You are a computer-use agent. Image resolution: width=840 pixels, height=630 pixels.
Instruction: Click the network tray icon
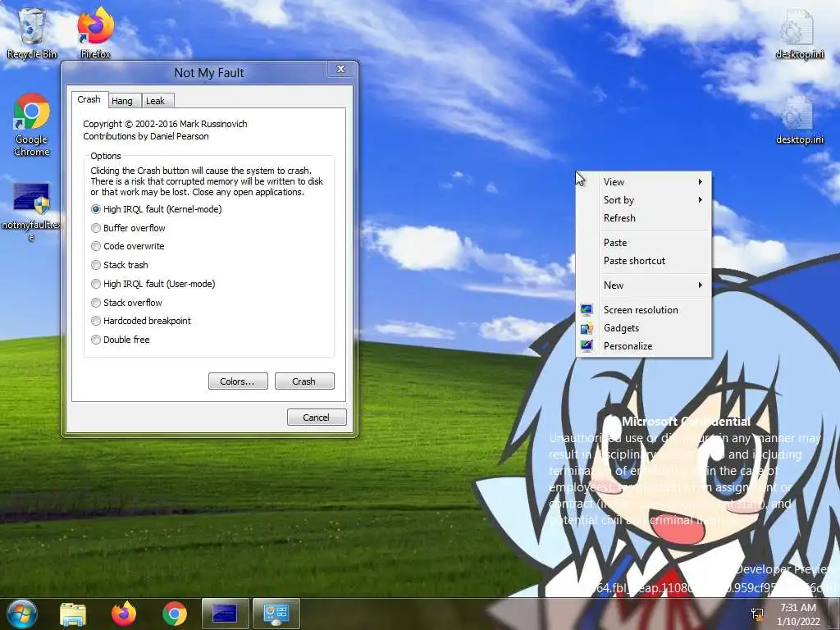click(x=757, y=614)
